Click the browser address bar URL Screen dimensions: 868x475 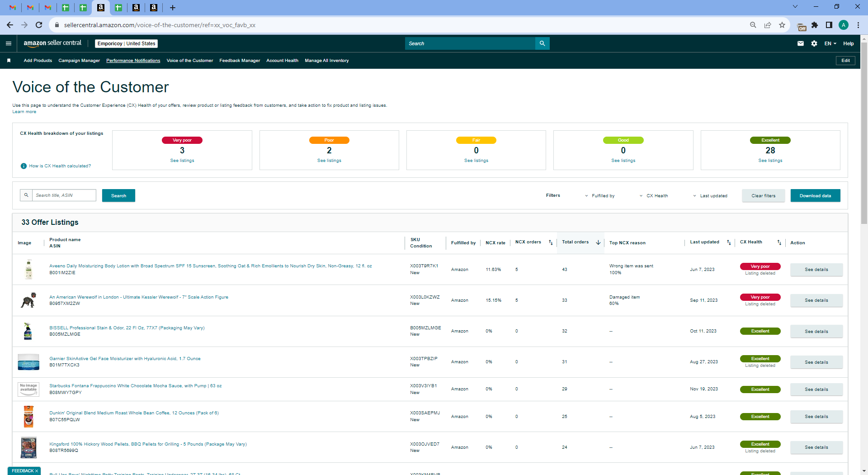[160, 25]
